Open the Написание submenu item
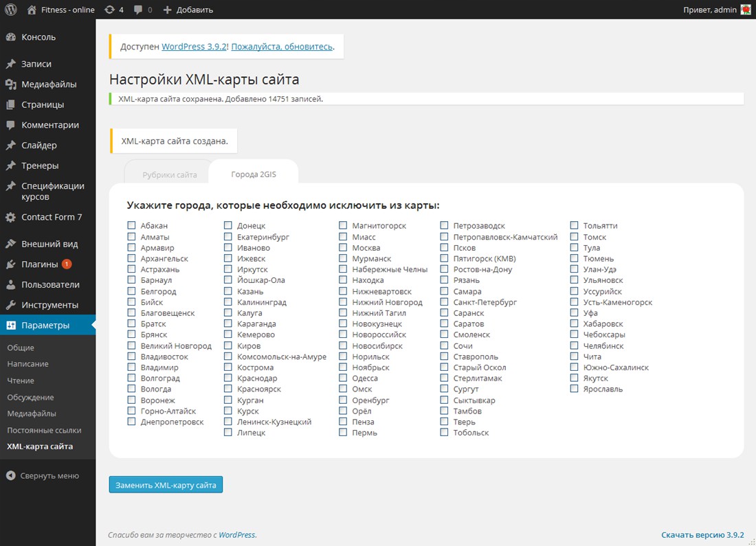The height and width of the screenshot is (546, 756). pyautogui.click(x=28, y=364)
